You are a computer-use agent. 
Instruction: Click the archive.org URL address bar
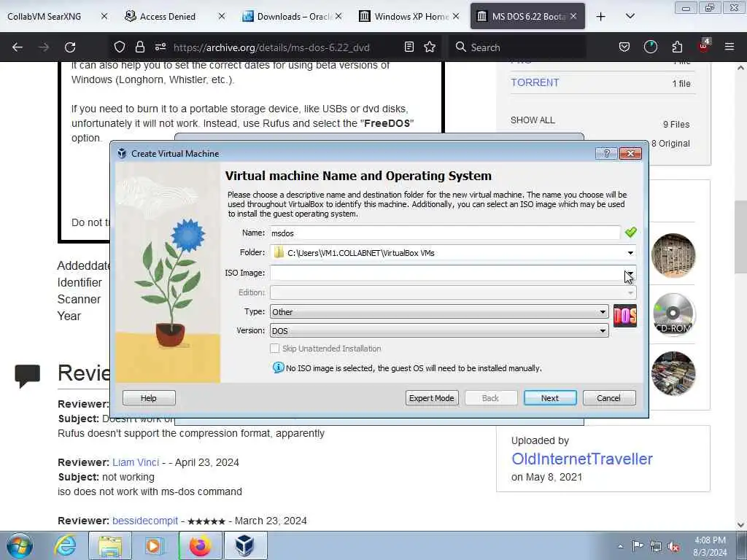(x=271, y=47)
